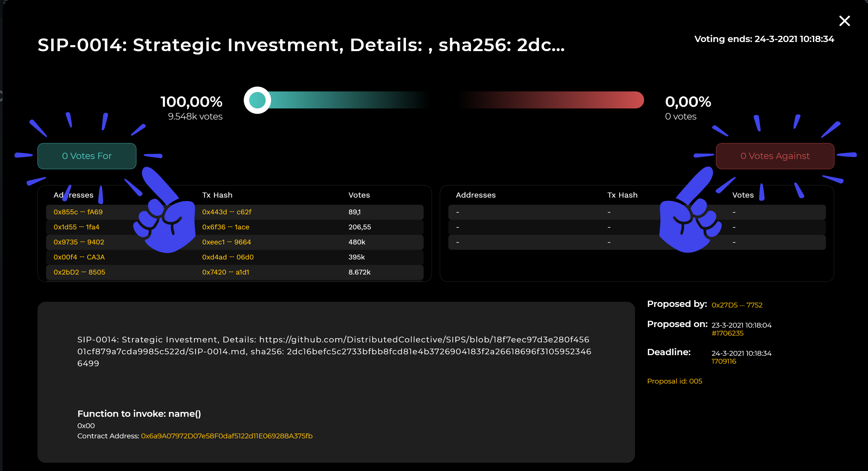Screen dimensions: 868x471
Task: Open address 0x00f4 ··· CA3A
Action: coord(79,257)
